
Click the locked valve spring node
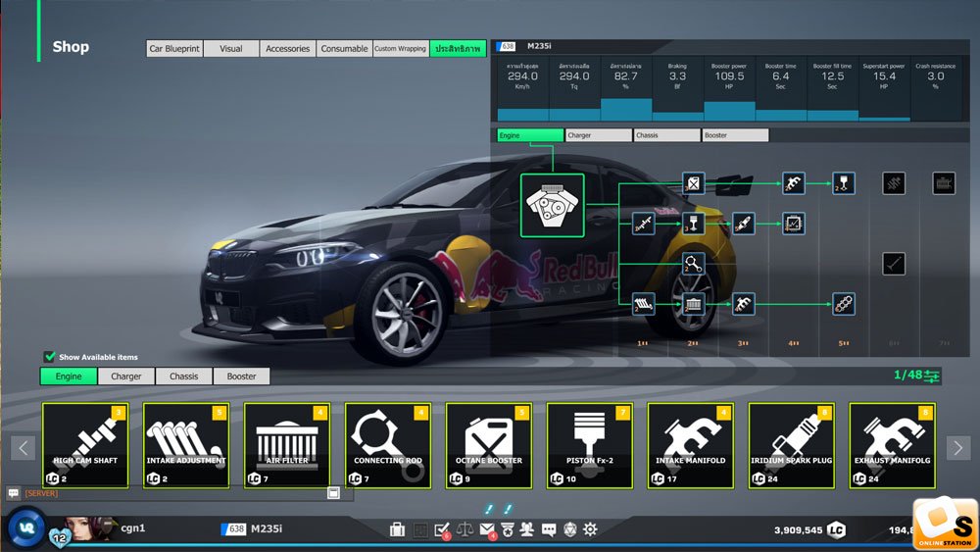[x=894, y=183]
